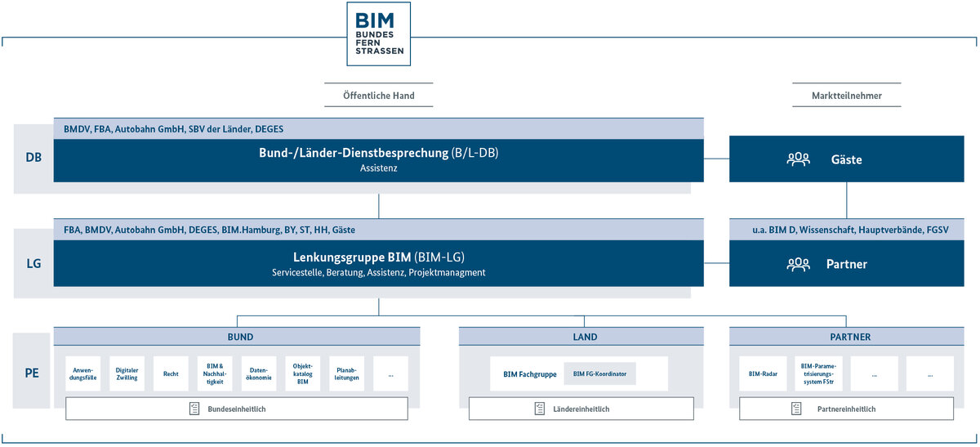Click the Bund-/Länder-Dienstbesprechung heading

click(x=378, y=153)
